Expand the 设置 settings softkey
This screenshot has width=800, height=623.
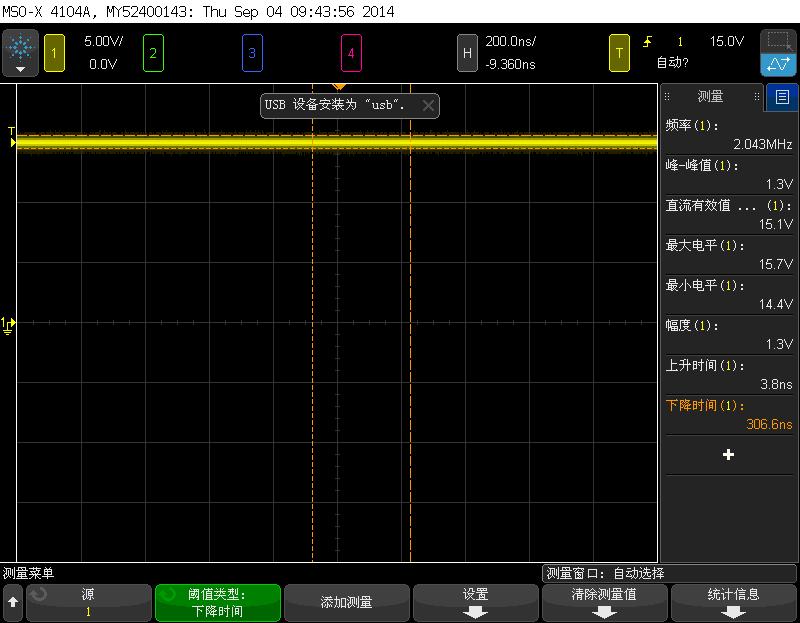(476, 603)
